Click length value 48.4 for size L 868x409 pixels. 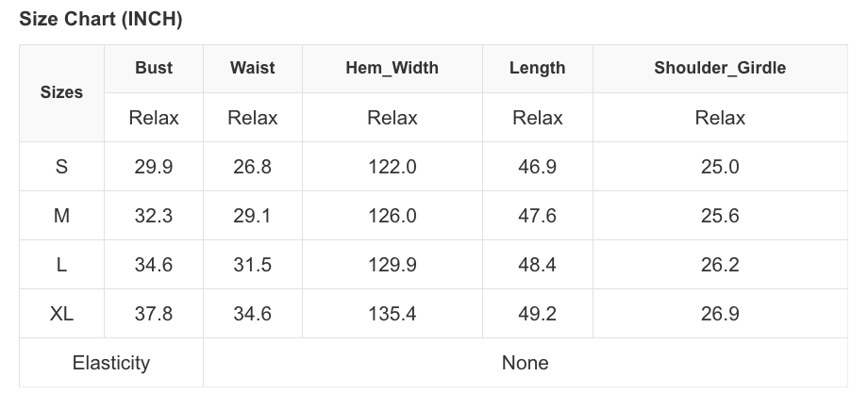click(537, 265)
